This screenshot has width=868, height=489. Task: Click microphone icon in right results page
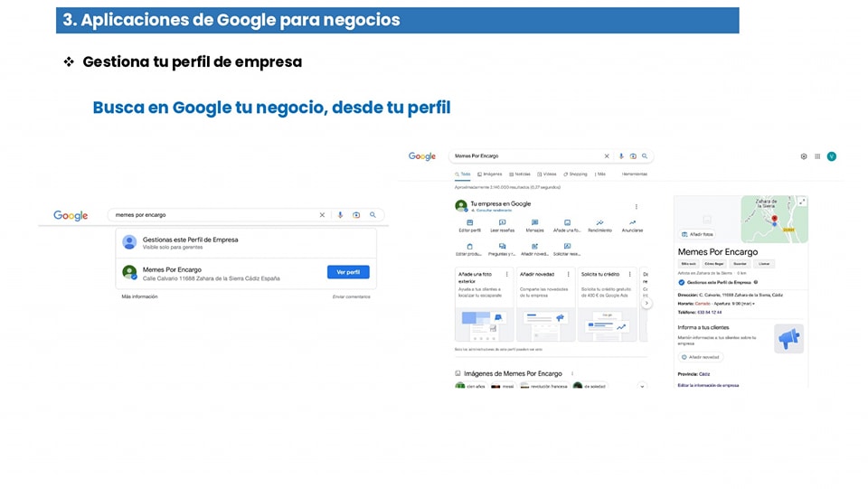pyautogui.click(x=621, y=156)
